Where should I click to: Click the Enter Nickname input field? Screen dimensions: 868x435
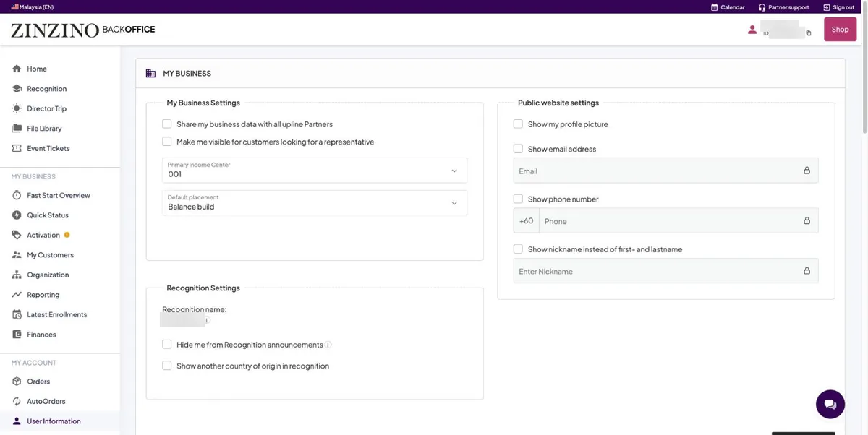pyautogui.click(x=665, y=271)
